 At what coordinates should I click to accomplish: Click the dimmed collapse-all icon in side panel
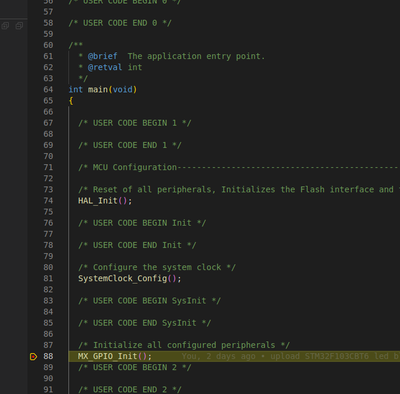pyautogui.click(x=19, y=26)
